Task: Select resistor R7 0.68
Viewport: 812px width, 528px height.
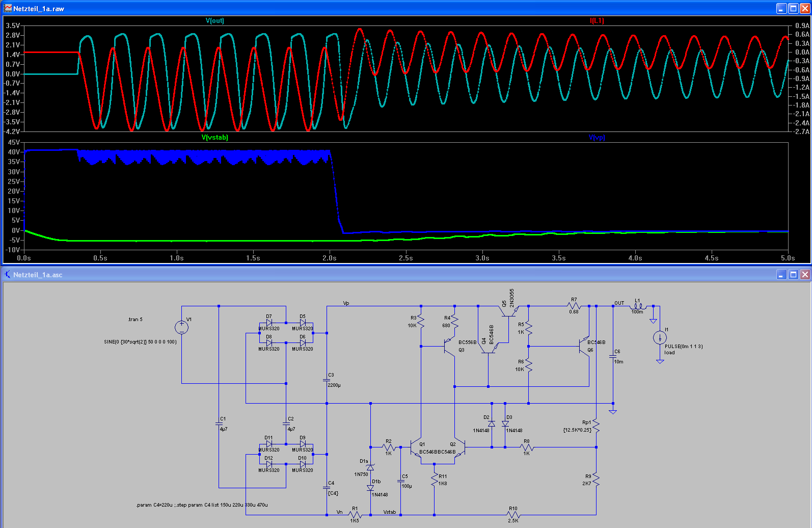Action: tap(574, 306)
